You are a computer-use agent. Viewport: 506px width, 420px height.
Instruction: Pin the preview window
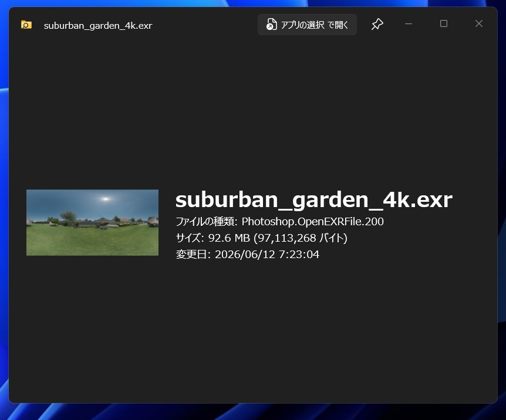pos(377,24)
